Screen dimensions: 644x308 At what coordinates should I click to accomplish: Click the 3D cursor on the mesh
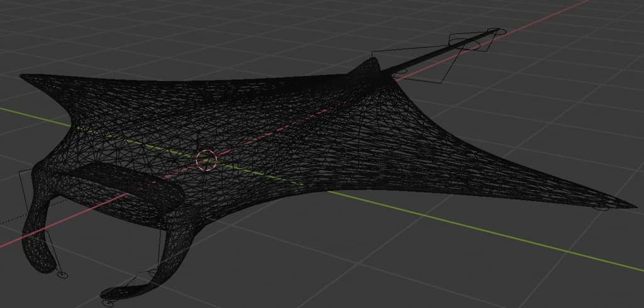206,160
